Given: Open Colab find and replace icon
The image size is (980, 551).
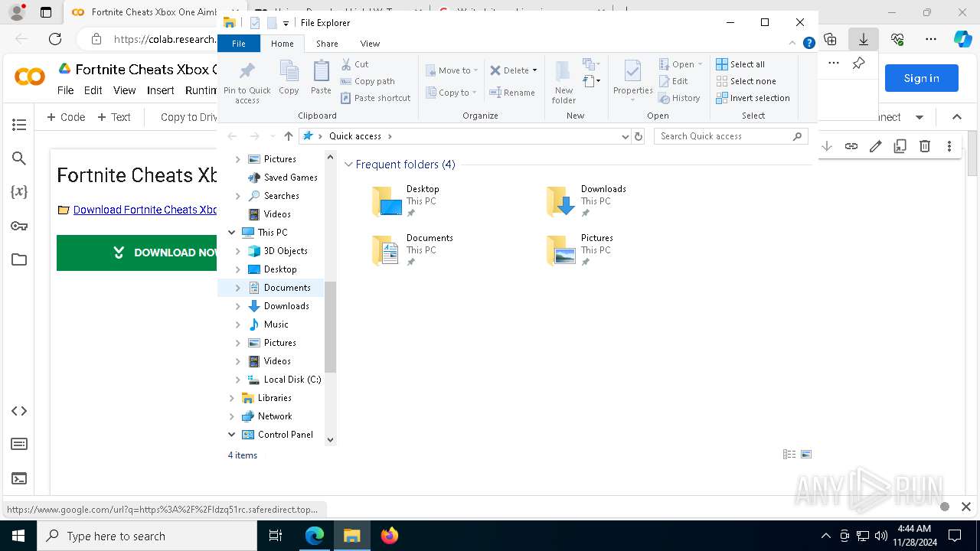Looking at the screenshot, I should 19,158.
